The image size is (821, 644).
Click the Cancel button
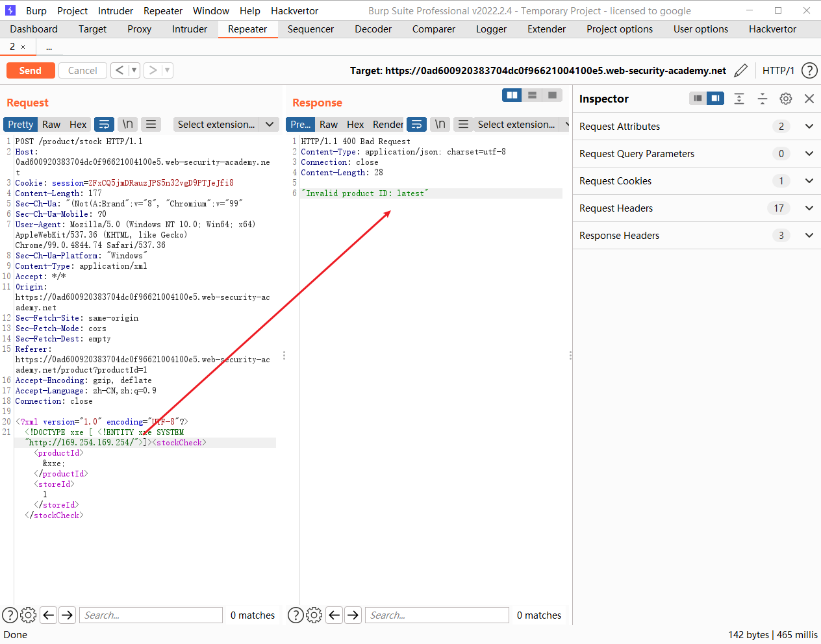click(82, 70)
